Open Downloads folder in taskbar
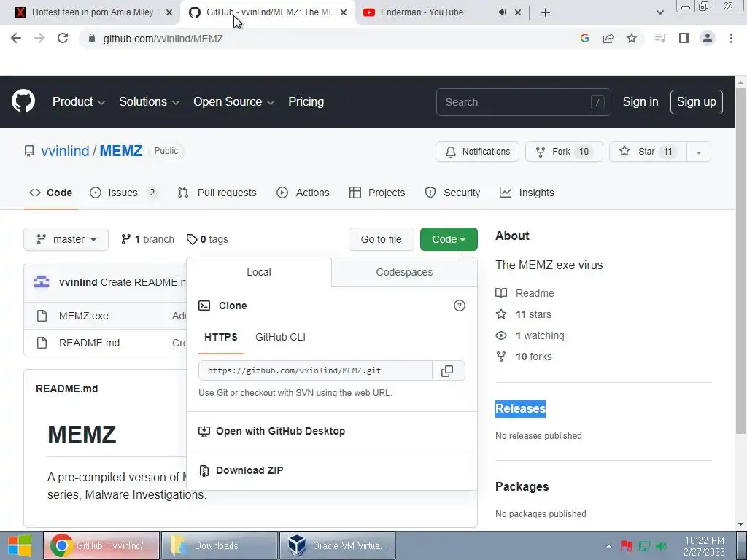Viewport: 747px width, 560px height. coord(220,545)
